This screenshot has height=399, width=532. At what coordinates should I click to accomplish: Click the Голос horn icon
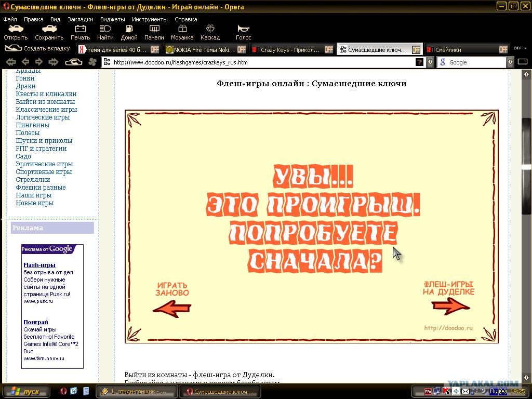point(243,29)
